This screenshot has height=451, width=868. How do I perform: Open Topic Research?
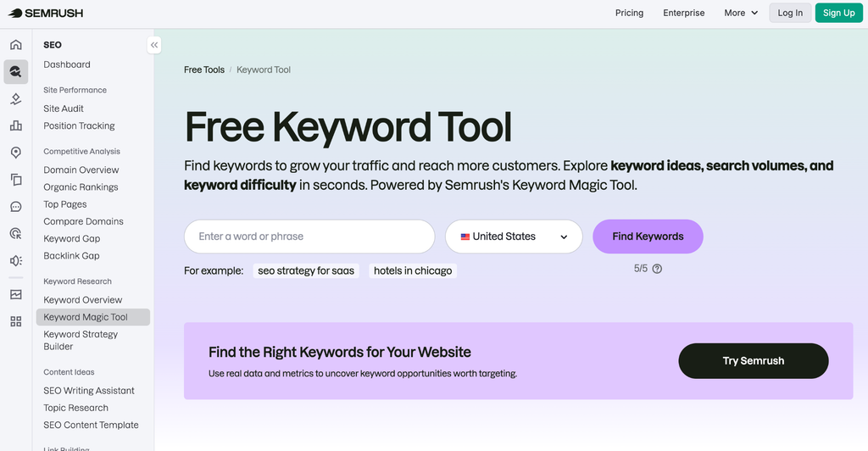[x=75, y=408]
